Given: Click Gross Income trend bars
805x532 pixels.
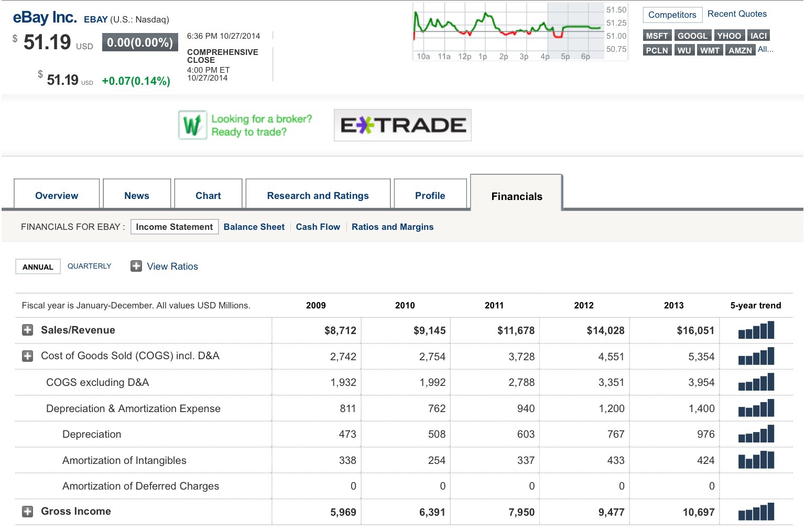Looking at the screenshot, I should point(756,512).
